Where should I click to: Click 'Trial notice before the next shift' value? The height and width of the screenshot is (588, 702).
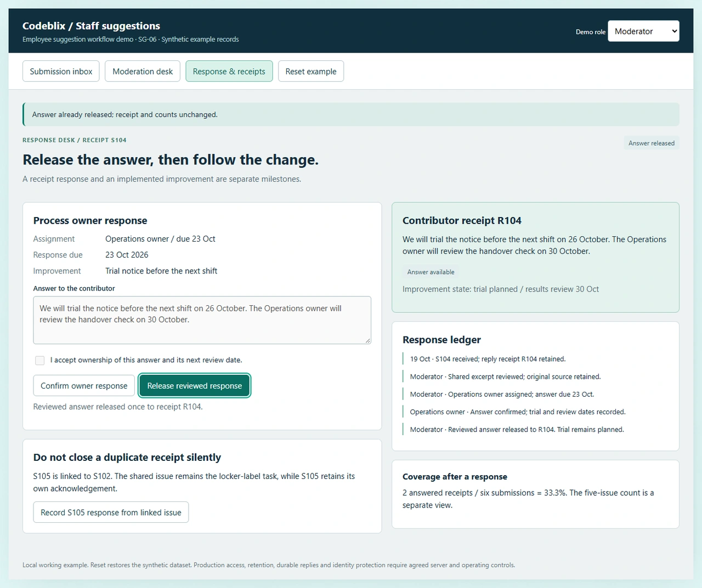tap(161, 271)
